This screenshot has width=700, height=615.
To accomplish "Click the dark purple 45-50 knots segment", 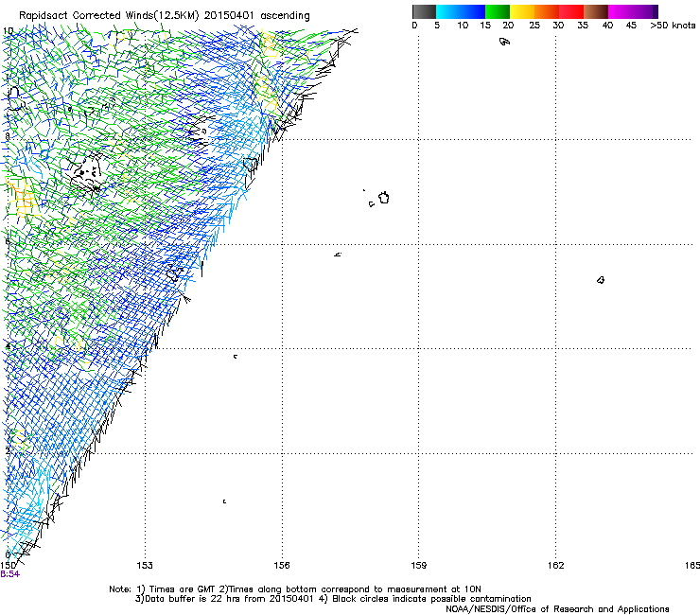I will point(645,11).
